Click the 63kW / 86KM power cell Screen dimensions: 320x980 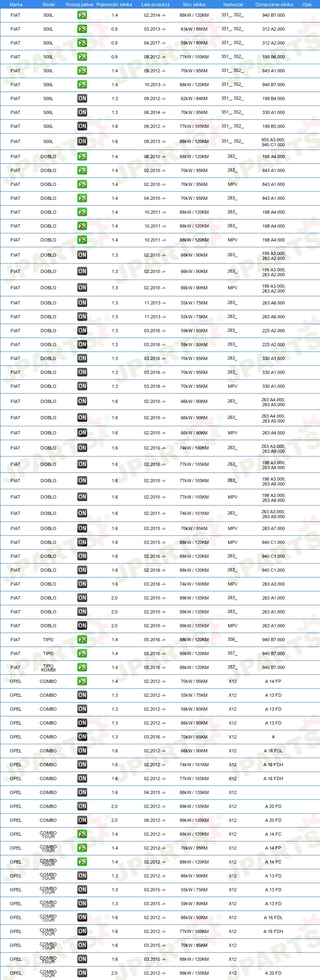pos(194,29)
